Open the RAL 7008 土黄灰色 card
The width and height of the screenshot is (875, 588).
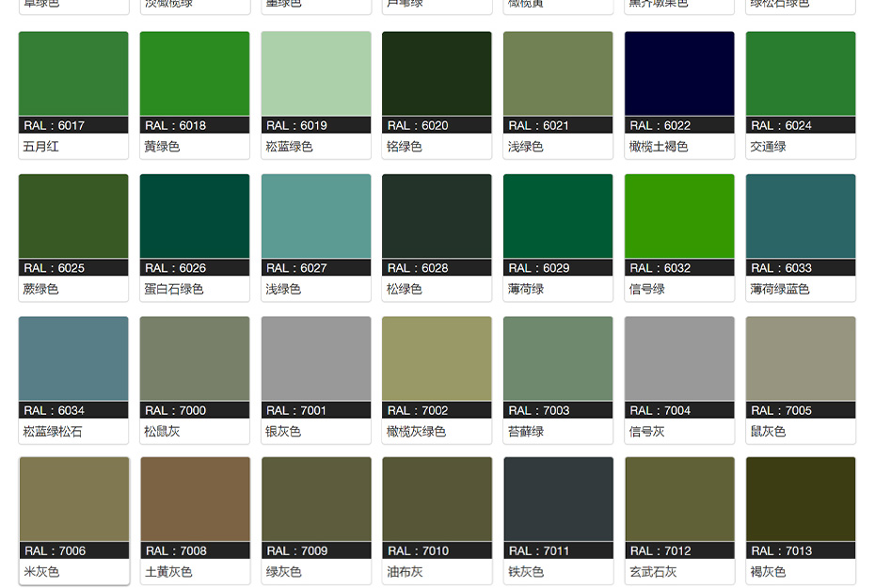pyautogui.click(x=195, y=501)
